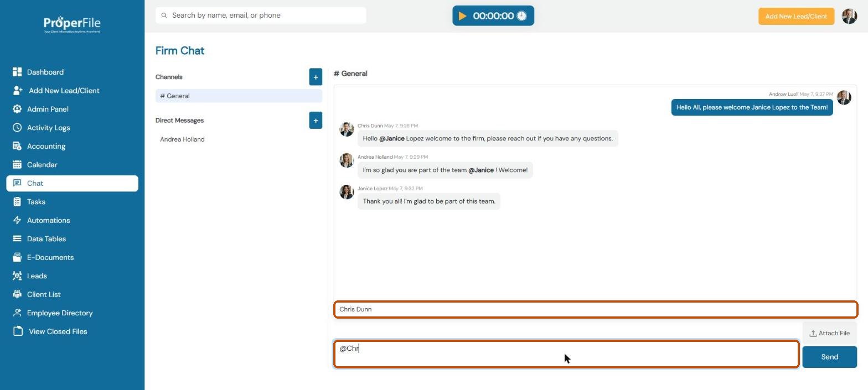Click the timer clock icon
Image resolution: width=868 pixels, height=390 pixels.
[x=521, y=16]
